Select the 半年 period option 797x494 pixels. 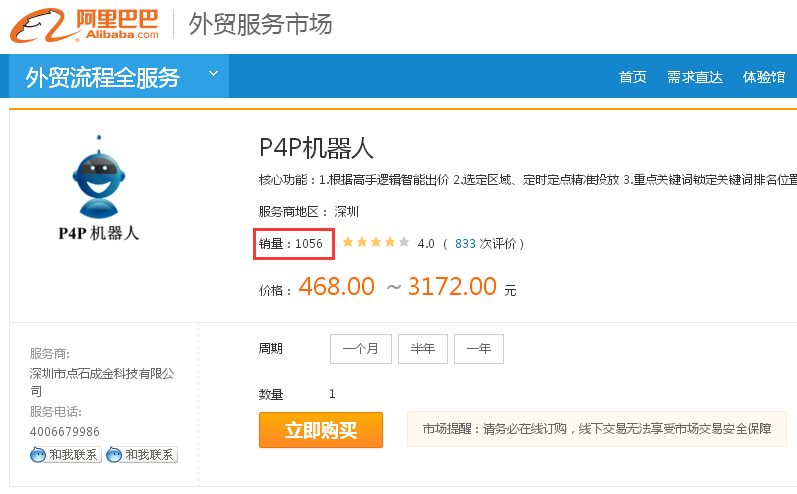tap(423, 349)
